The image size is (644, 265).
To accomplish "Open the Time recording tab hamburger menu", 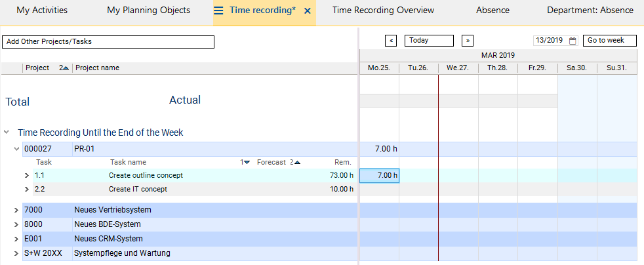I will click(x=218, y=10).
